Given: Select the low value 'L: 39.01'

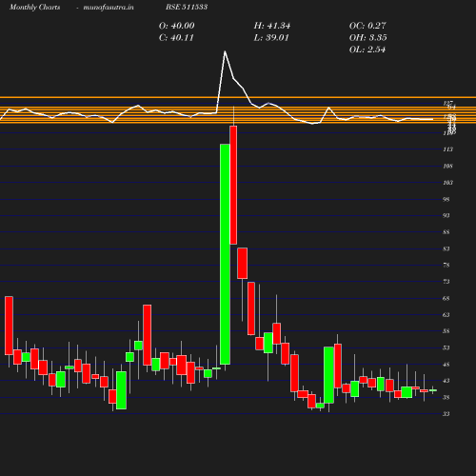Looking at the screenshot, I should pyautogui.click(x=271, y=38).
